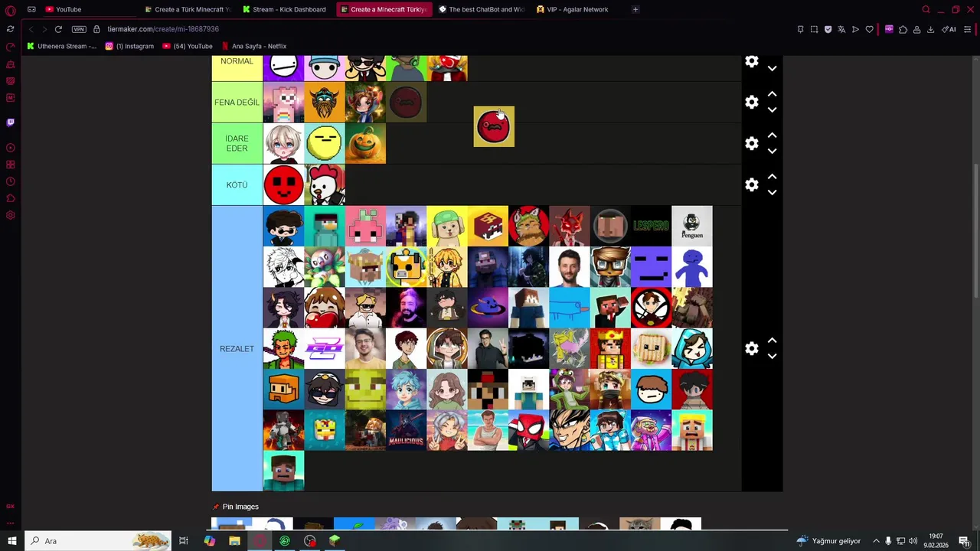
Task: Open settings gear for İDARE EDER row
Action: coord(752,144)
